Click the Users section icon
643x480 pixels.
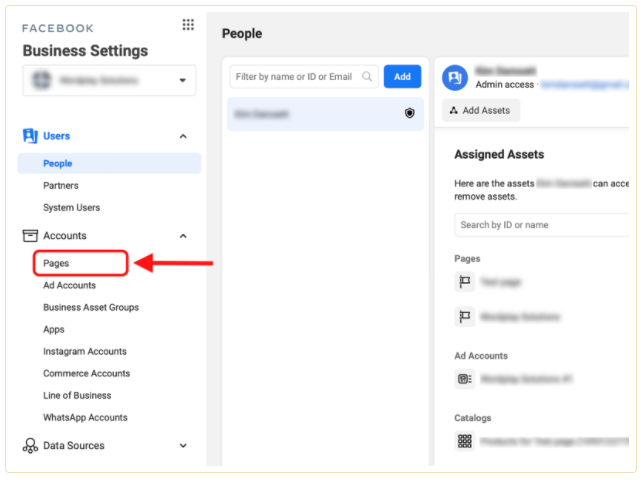(x=30, y=136)
